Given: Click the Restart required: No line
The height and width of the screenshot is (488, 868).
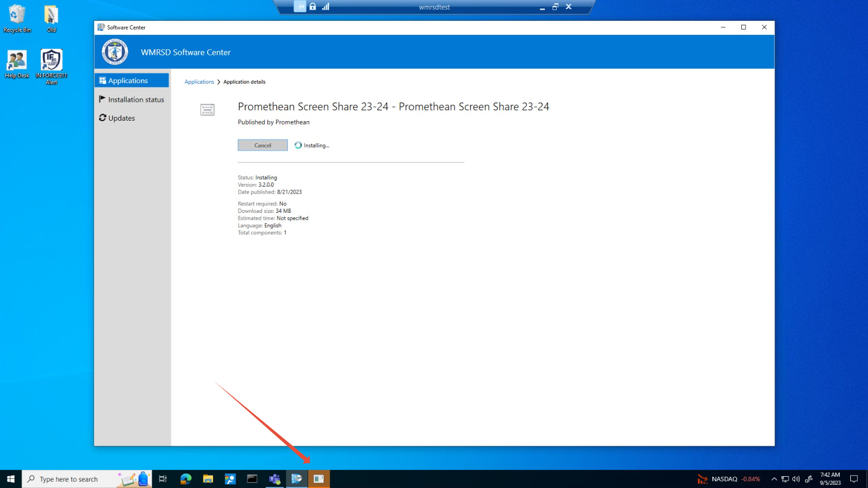Looking at the screenshot, I should 262,204.
